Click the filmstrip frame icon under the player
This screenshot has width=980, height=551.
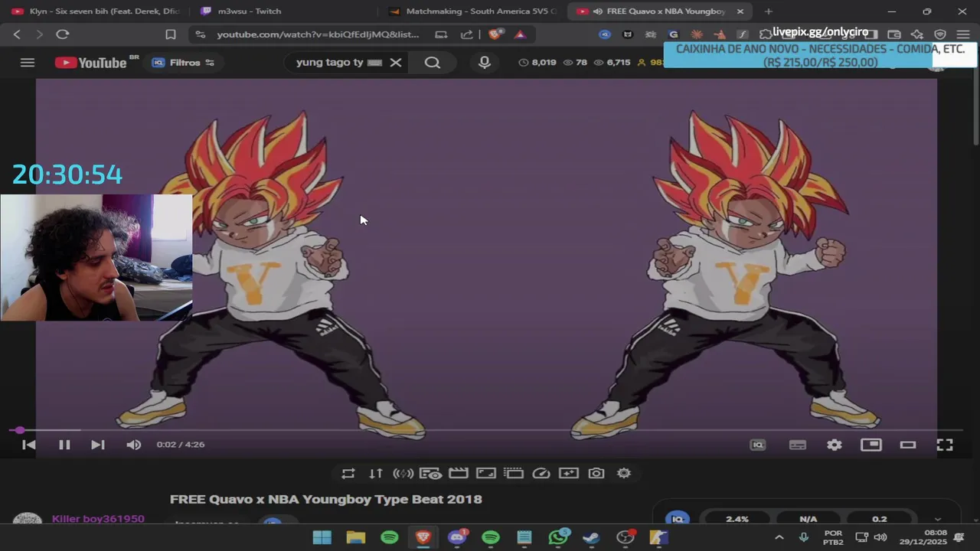click(514, 474)
